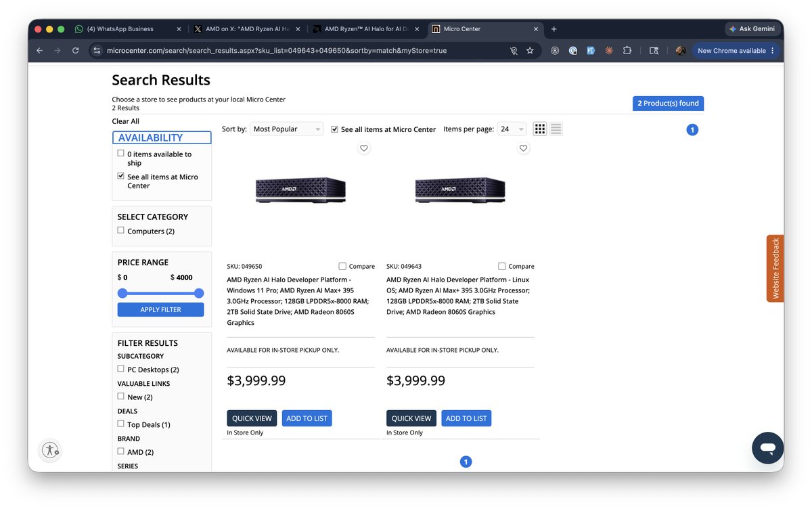The height and width of the screenshot is (509, 812).
Task: Check the AMD (2) brand filter
Action: 121,451
